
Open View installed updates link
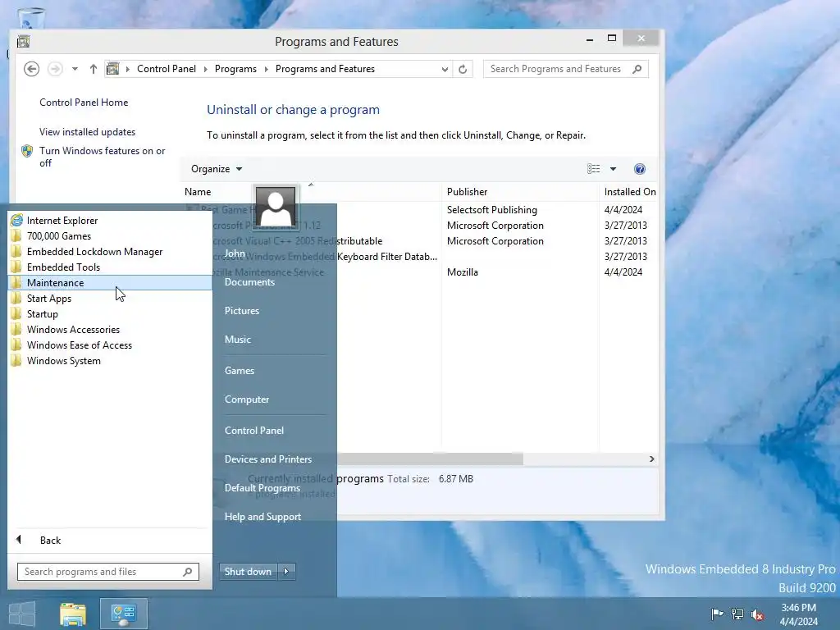pyautogui.click(x=87, y=132)
